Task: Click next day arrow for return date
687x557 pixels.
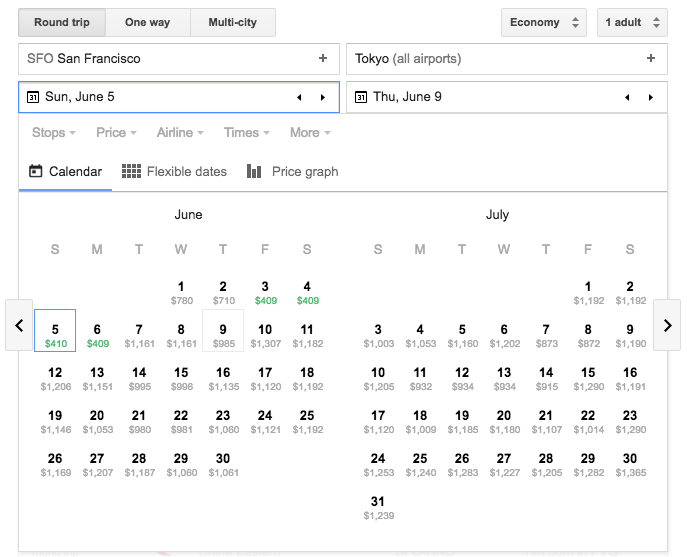Action: click(x=651, y=97)
